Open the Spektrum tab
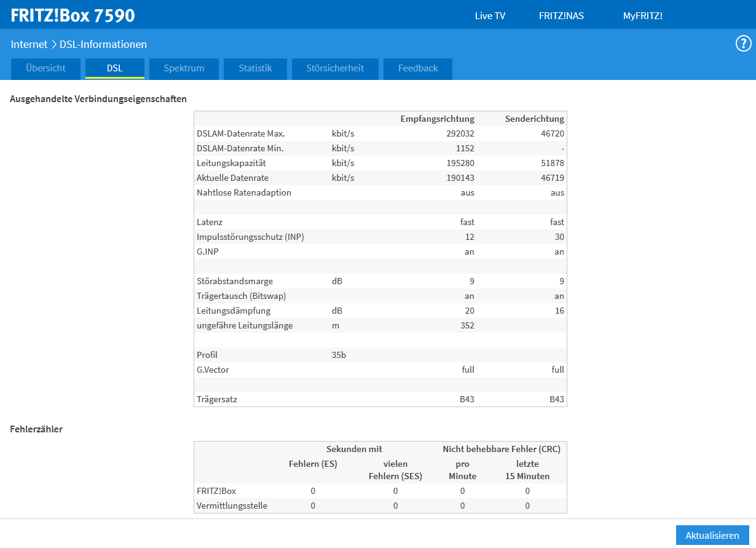 [184, 69]
